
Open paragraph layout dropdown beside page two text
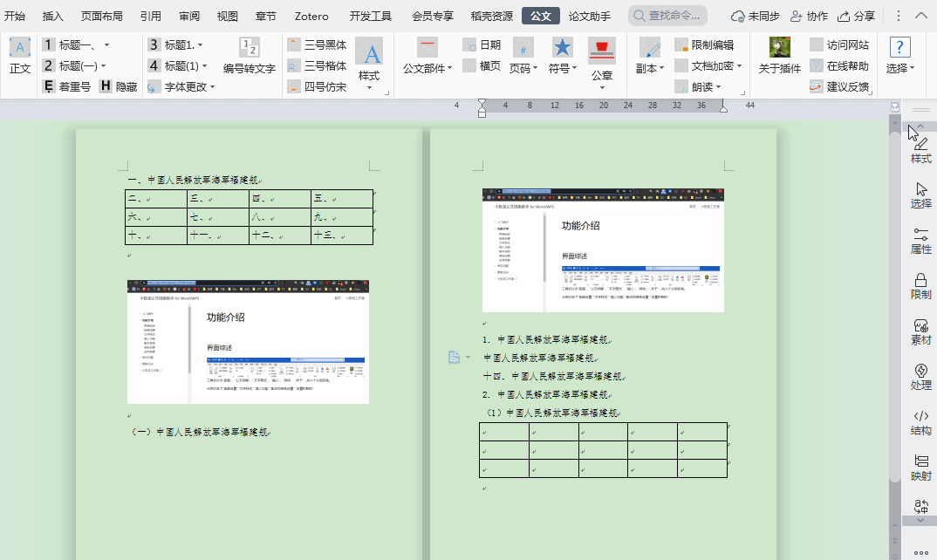click(x=468, y=358)
